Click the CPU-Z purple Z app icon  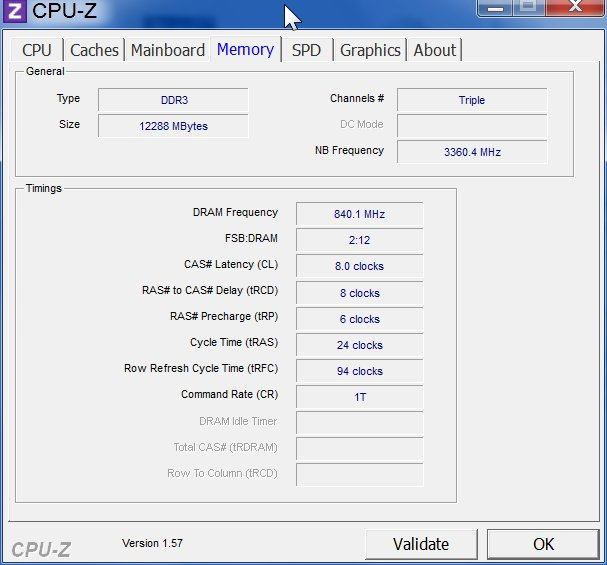(15, 11)
